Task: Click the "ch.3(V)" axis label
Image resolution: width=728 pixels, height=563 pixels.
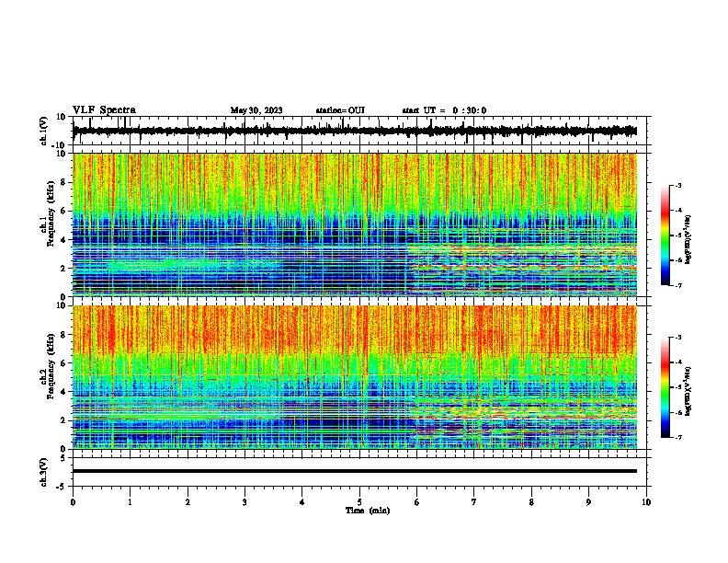Action: [44, 472]
